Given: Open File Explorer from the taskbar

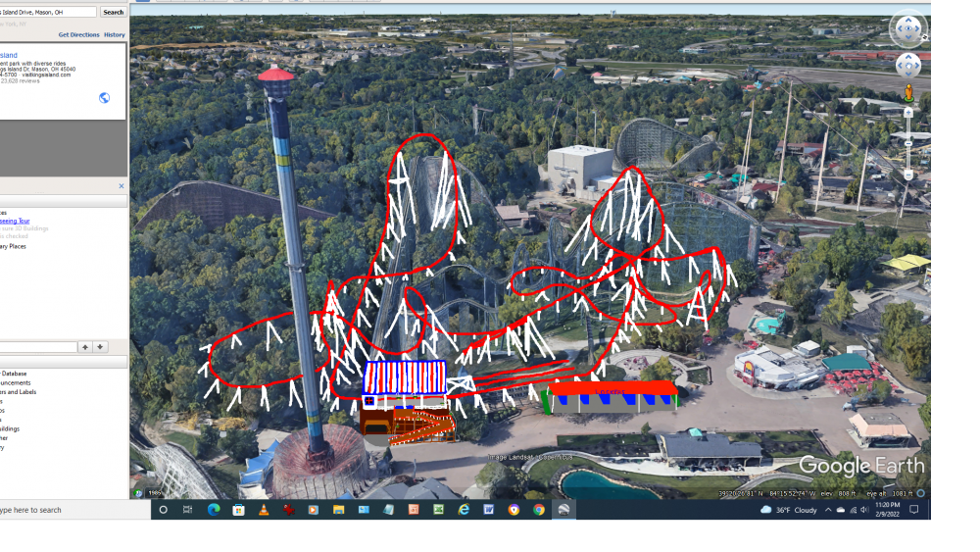Looking at the screenshot, I should (338, 510).
